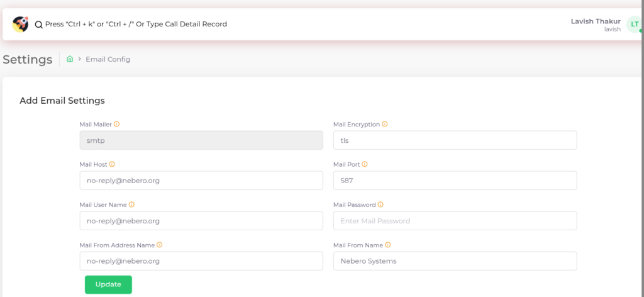The image size is (644, 297).
Task: Click the green home breadcrumb icon
Action: [70, 59]
